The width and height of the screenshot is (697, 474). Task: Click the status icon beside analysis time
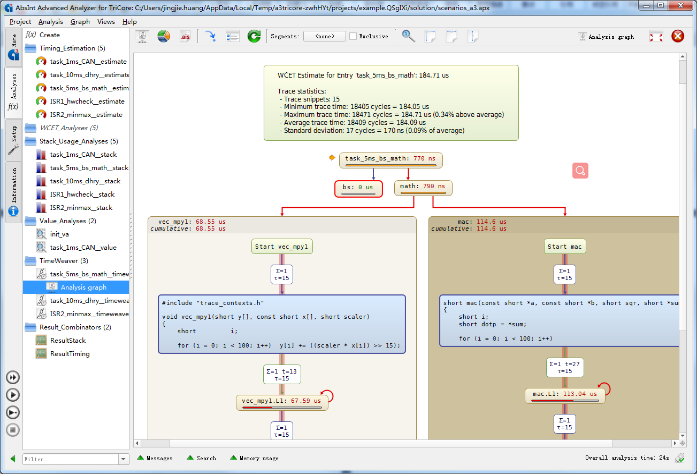point(680,458)
